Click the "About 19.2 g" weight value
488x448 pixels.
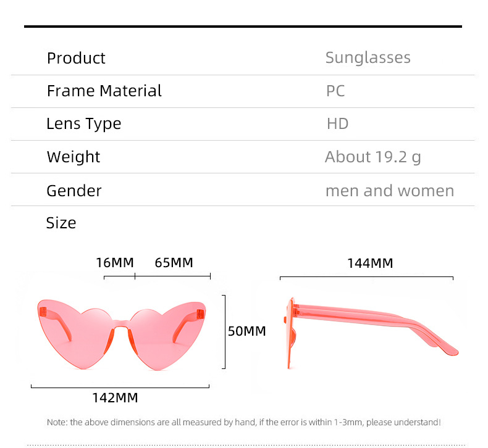pos(372,157)
